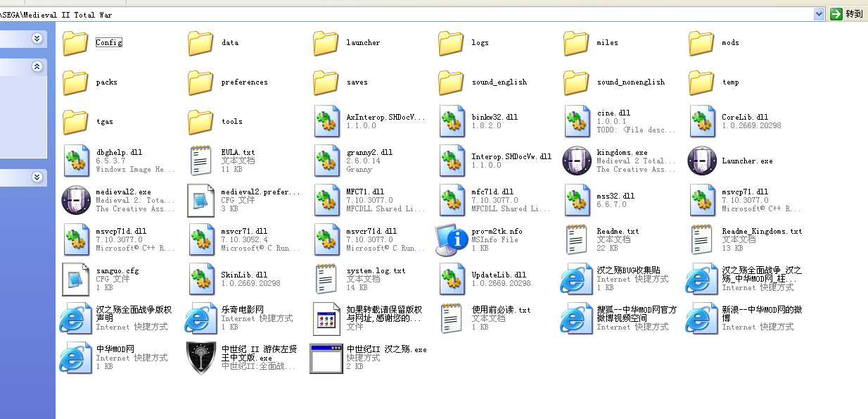Open the 中世纪II 汉之殇.exe shortcut
This screenshot has width=868, height=419.
pos(326,358)
